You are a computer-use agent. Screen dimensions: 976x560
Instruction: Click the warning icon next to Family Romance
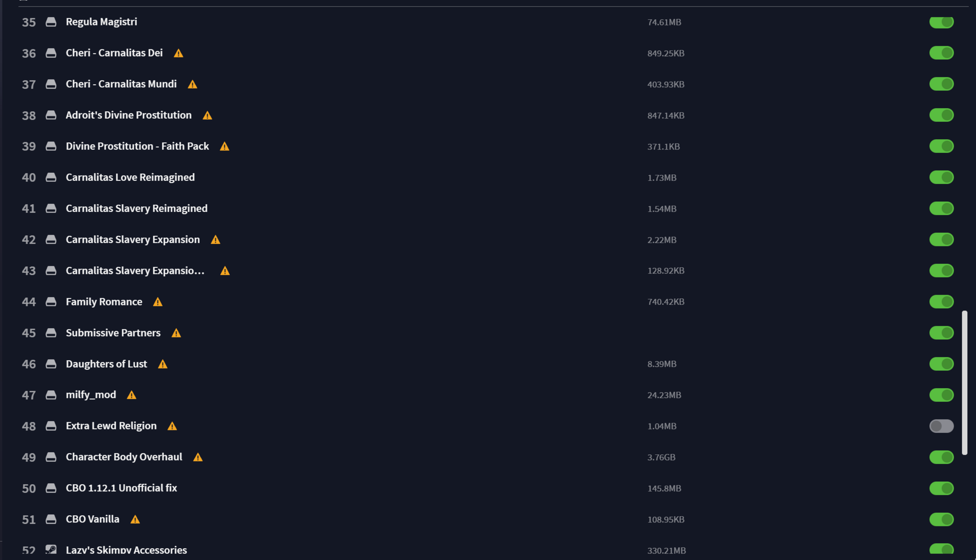[158, 302]
